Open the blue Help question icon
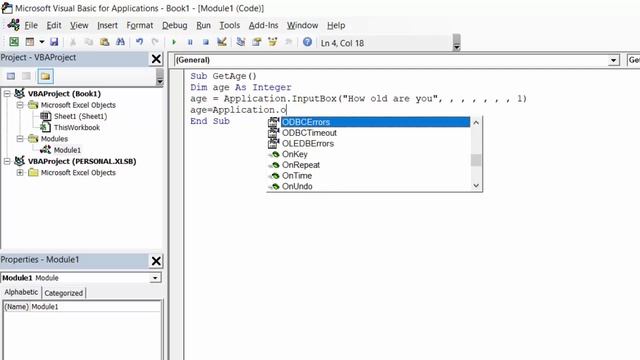This screenshot has height=360, width=640. point(307,42)
